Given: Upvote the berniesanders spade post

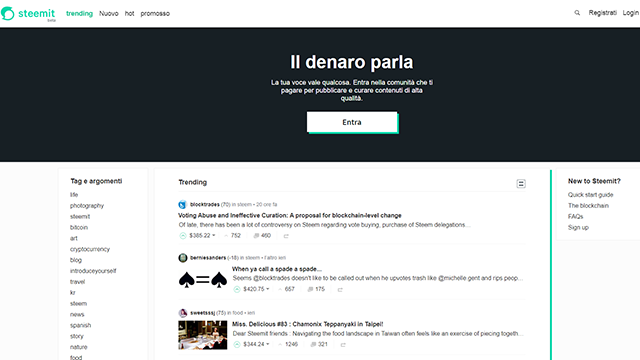Looking at the screenshot, I should (x=237, y=289).
